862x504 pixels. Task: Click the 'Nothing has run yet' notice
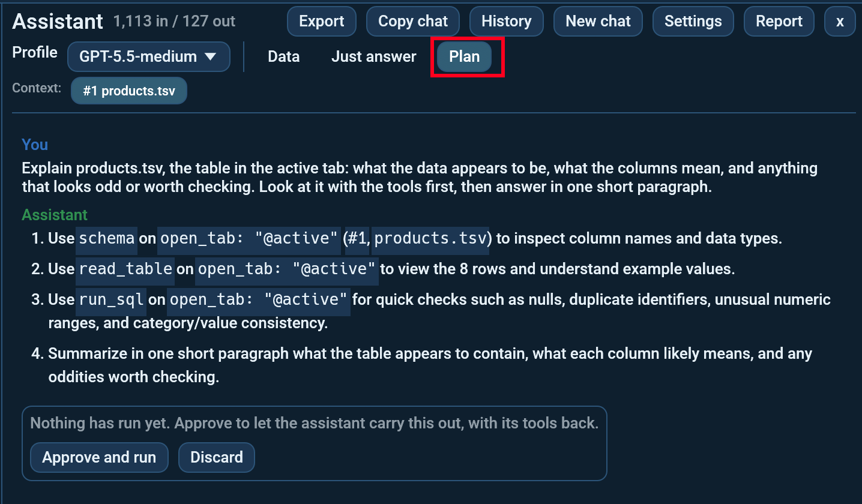pos(315,424)
